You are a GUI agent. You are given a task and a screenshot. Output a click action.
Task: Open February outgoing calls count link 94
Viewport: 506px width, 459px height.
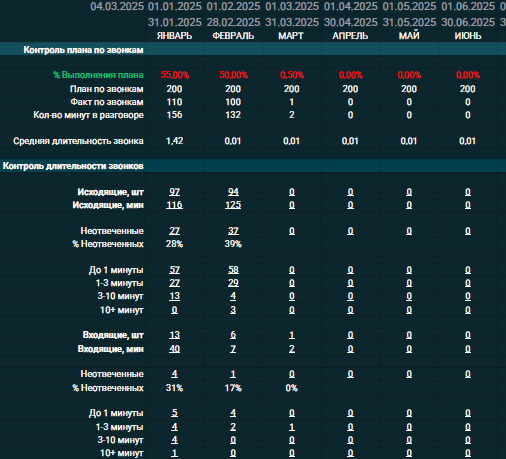233,192
